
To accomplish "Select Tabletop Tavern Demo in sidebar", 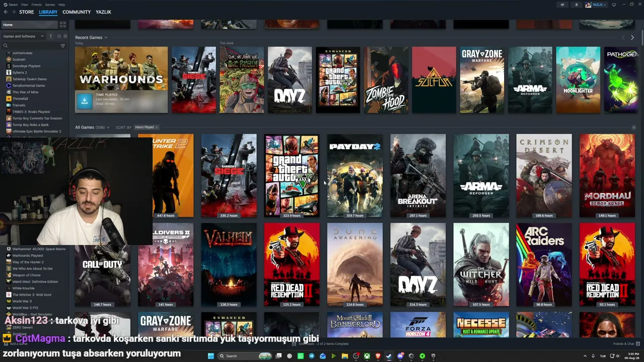I will [29, 79].
